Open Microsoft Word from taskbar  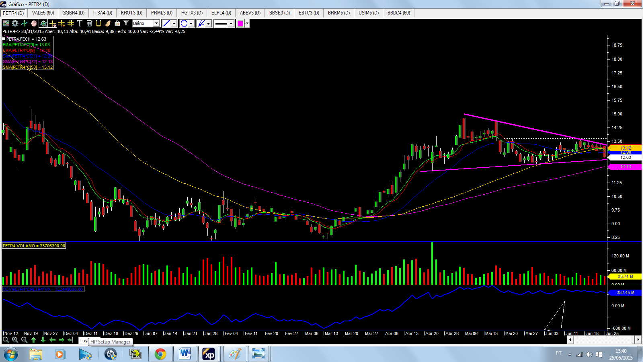point(185,354)
